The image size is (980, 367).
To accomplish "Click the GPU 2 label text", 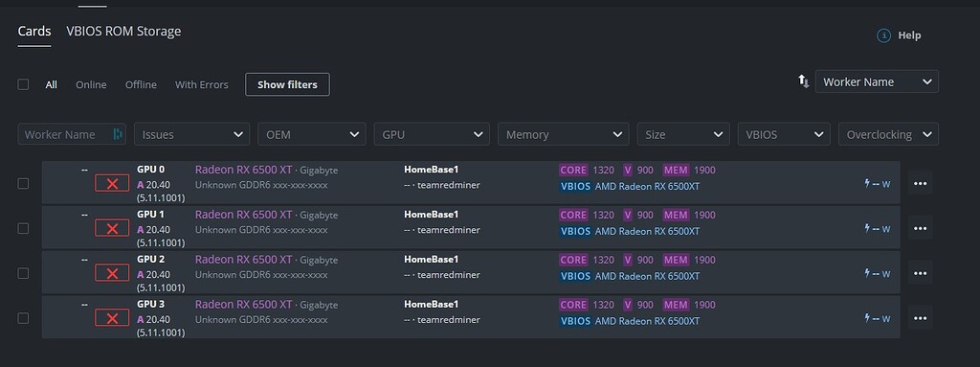I will 150,260.
